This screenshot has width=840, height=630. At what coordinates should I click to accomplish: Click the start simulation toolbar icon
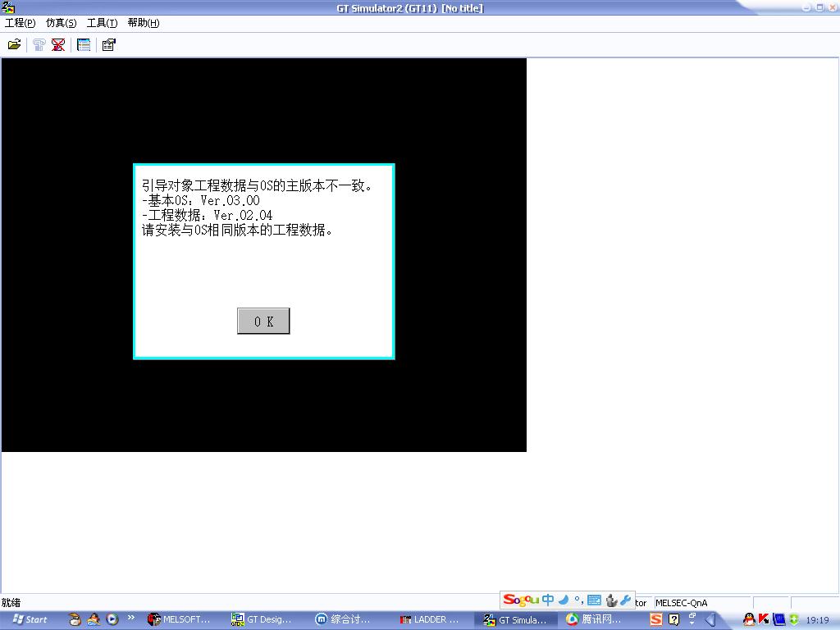[39, 45]
